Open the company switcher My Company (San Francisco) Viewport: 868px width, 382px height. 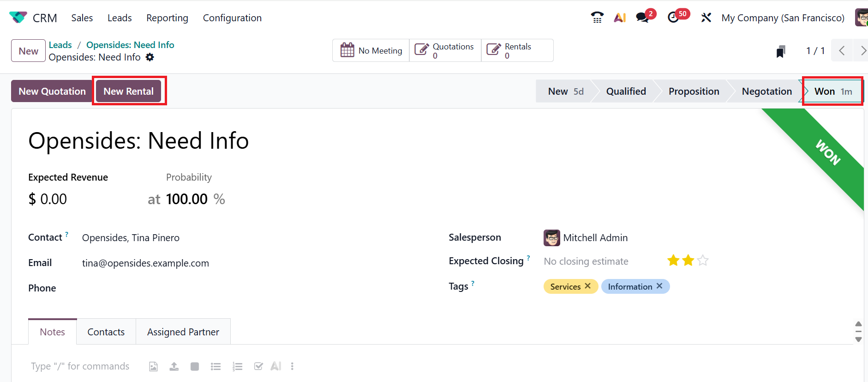[783, 18]
